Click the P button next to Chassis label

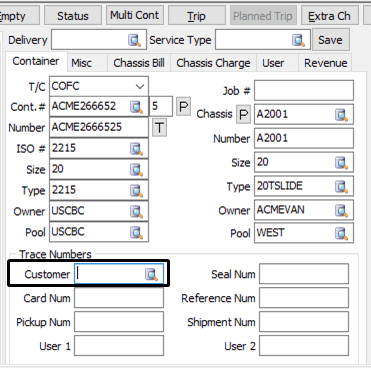coord(244,115)
